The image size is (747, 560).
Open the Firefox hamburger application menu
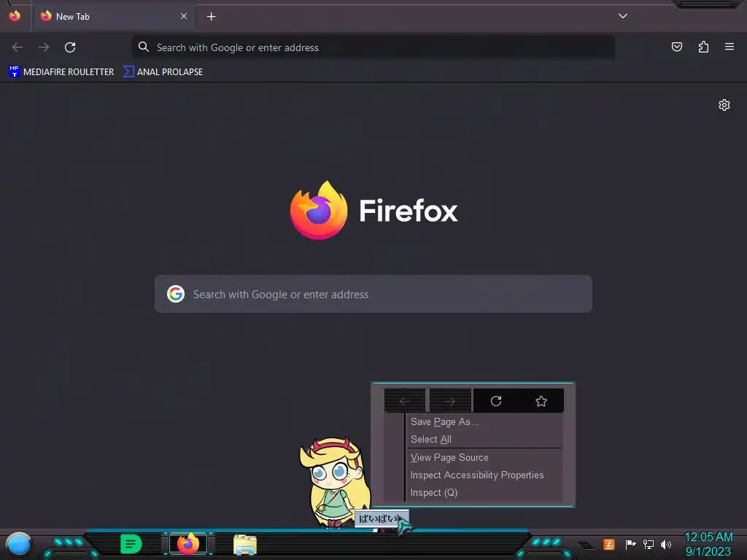pyautogui.click(x=729, y=47)
